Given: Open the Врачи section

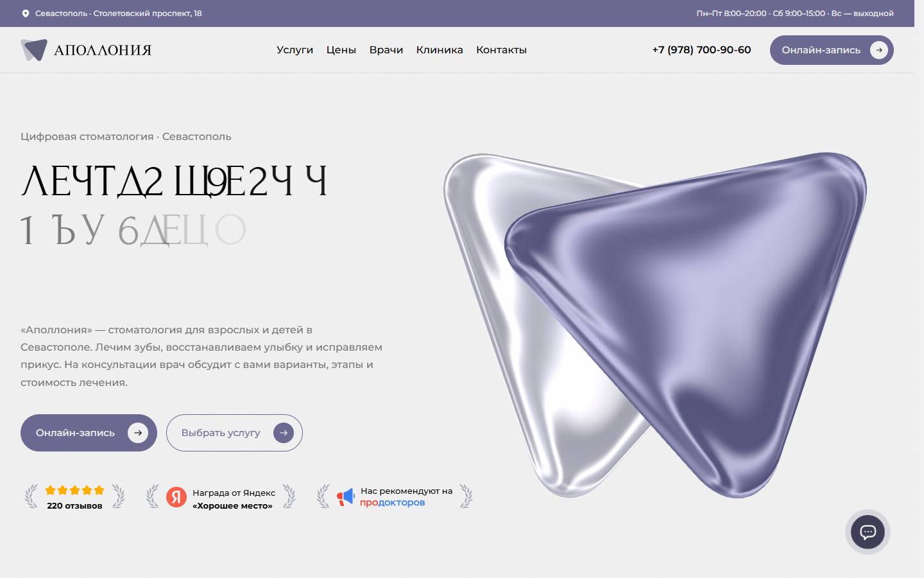Looking at the screenshot, I should coord(386,50).
